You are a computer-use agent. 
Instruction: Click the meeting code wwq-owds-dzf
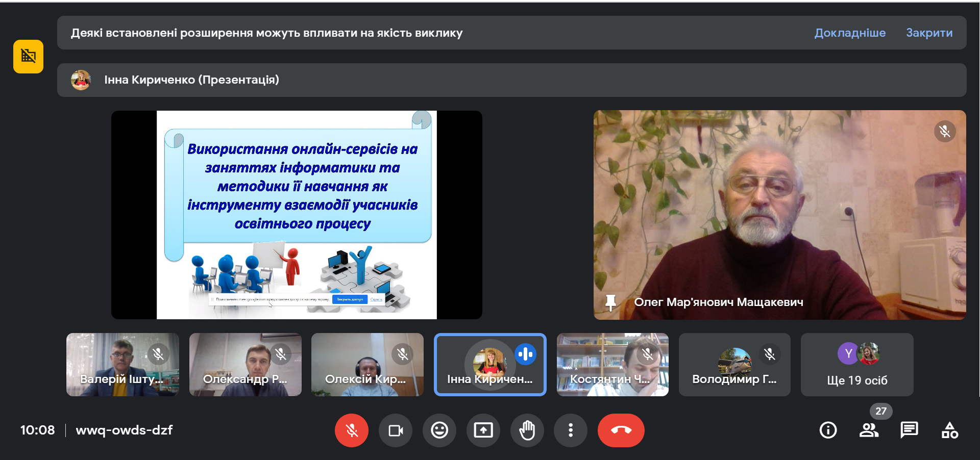click(124, 430)
